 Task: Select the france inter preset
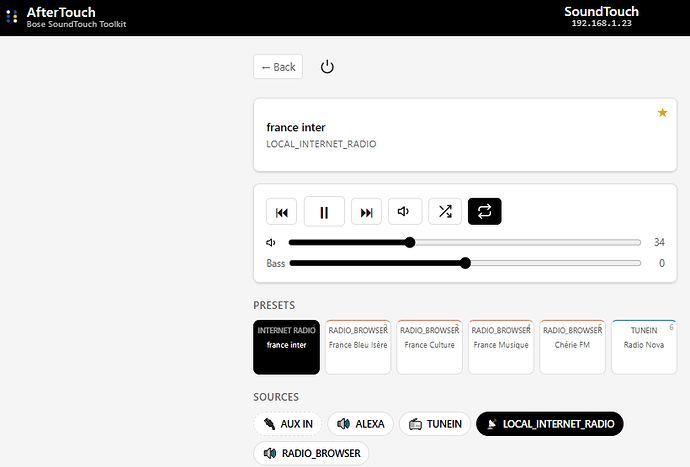tap(286, 347)
